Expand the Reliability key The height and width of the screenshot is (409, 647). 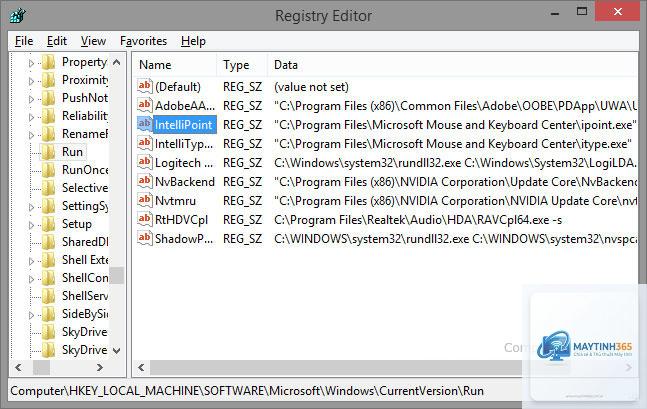31,117
